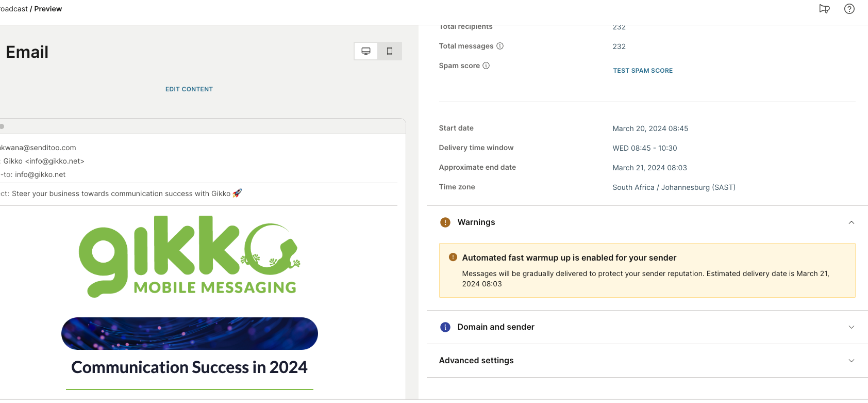Image resolution: width=868 pixels, height=403 pixels.
Task: Collapse the Warnings section
Action: pyautogui.click(x=851, y=222)
